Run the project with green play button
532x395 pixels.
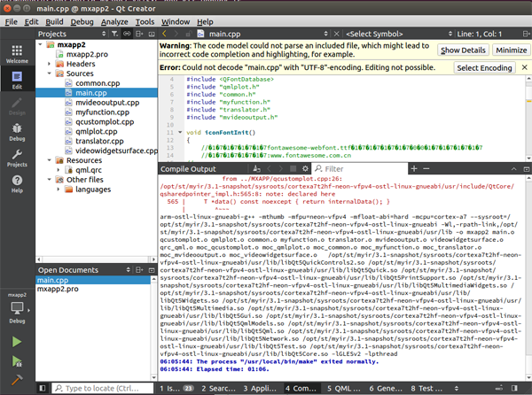coord(17,342)
